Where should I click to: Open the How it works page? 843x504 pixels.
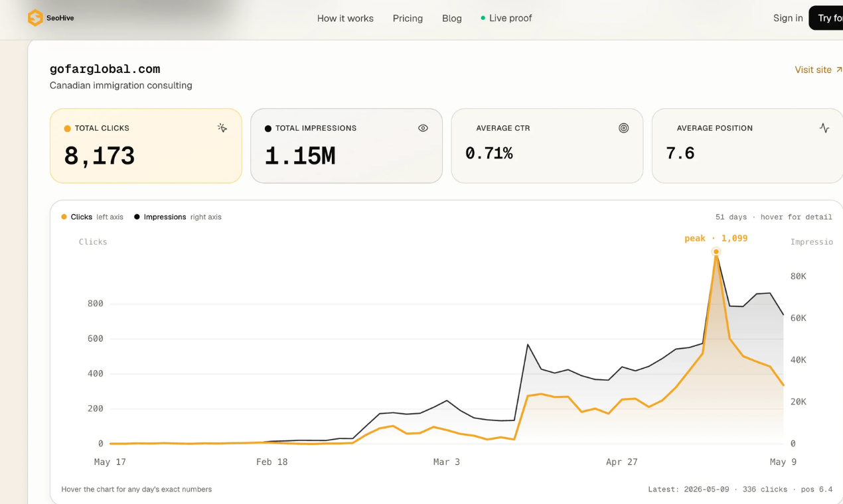pos(345,18)
